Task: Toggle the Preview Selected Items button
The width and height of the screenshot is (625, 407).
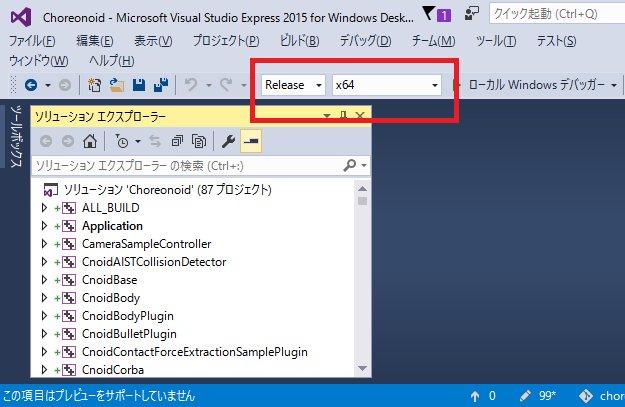Action: coord(249,141)
